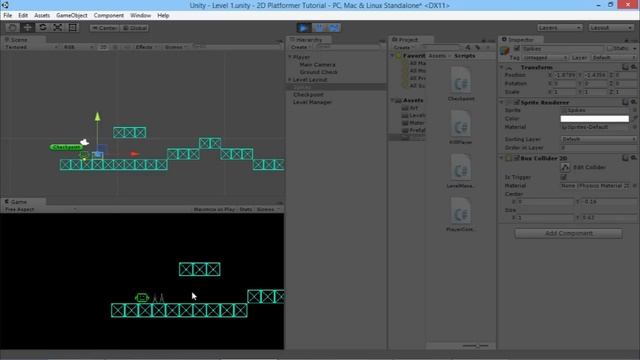The width and height of the screenshot is (640, 360).
Task: Open the Scene view Effects dropdown
Action: pos(146,47)
